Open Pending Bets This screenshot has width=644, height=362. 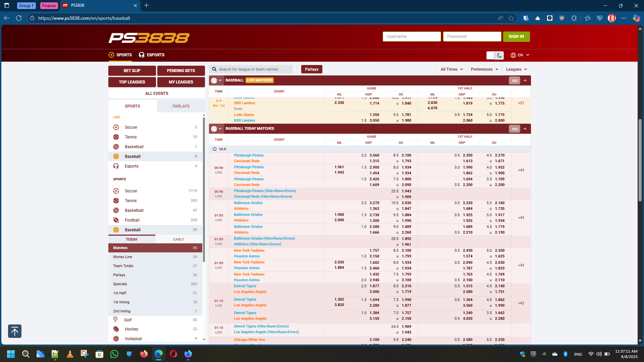coord(181,71)
